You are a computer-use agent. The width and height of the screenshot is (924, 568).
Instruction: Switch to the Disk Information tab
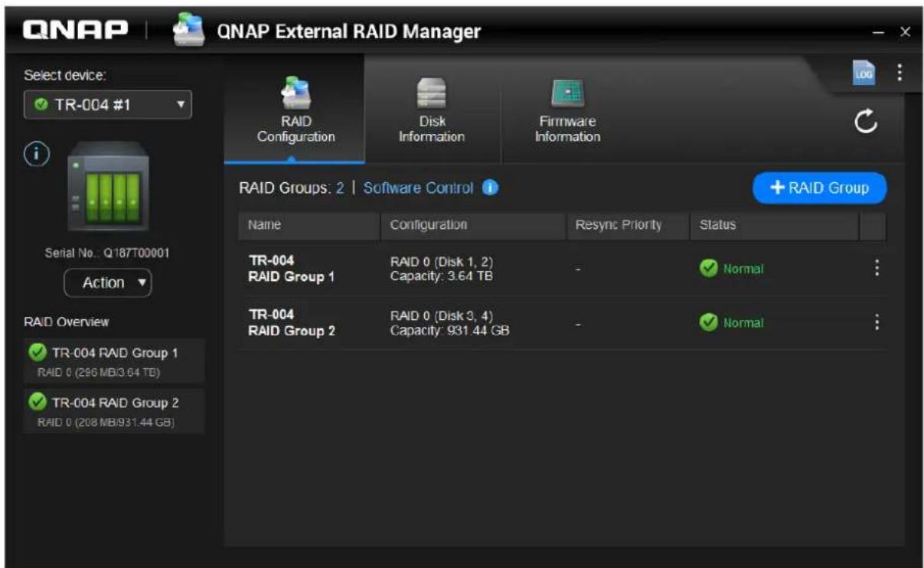click(433, 109)
